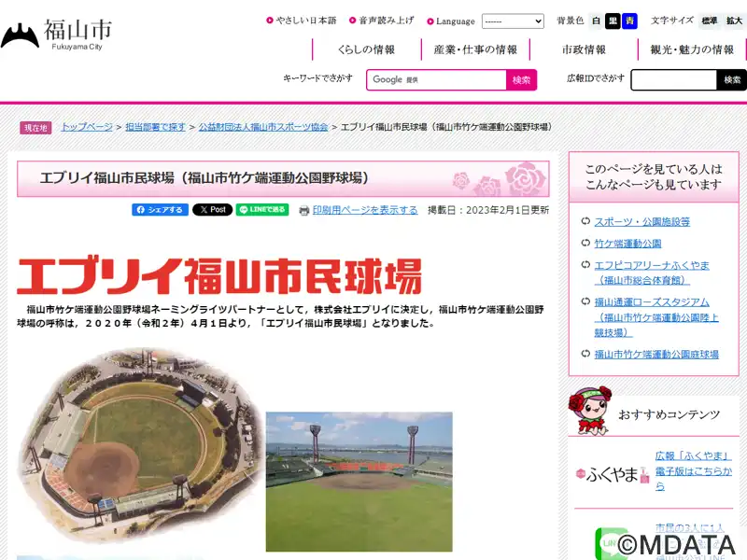Open 公益財団法人福山市スポーツ協会 breadcrumb link
The height and width of the screenshot is (560, 747).
point(263,127)
